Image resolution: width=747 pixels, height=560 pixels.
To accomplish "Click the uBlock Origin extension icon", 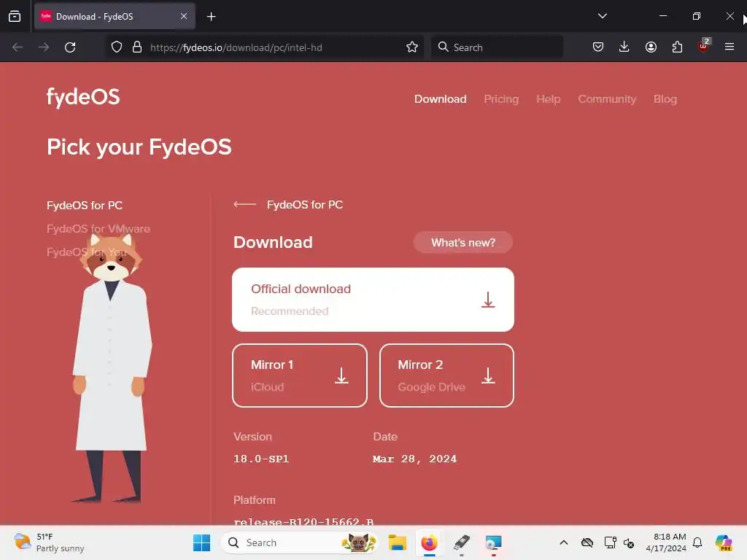I will (704, 46).
